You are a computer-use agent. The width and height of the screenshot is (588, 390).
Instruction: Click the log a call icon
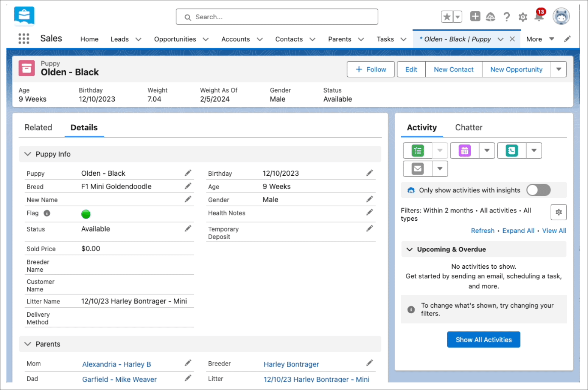[512, 150]
